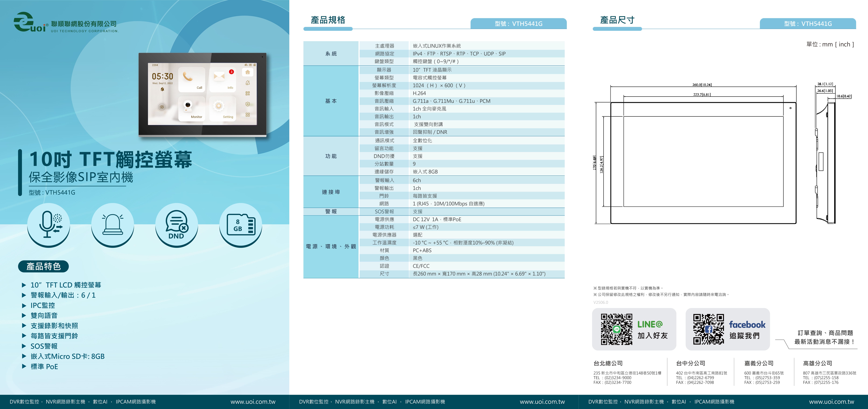Click the LINE@ QR code
This screenshot has width=868, height=409.
pos(617,329)
